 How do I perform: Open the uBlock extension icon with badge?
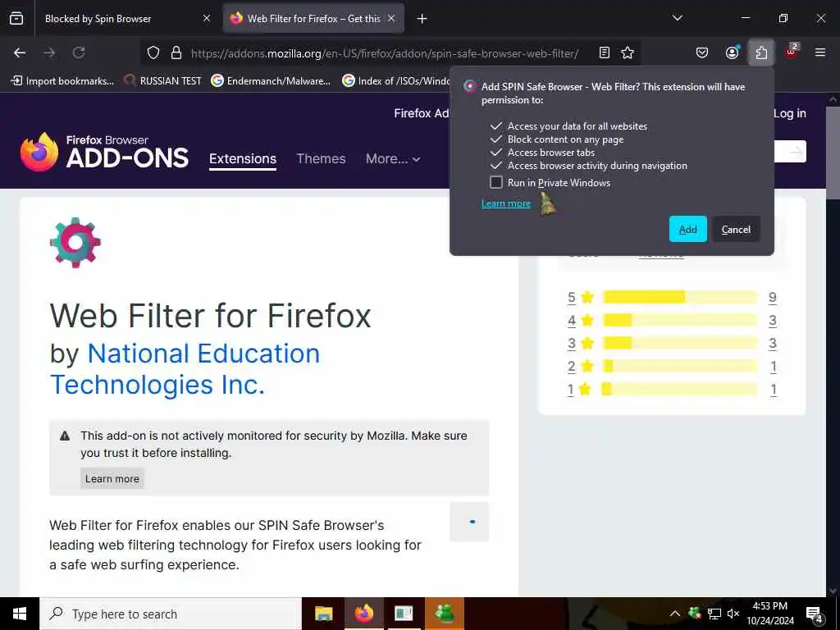[792, 52]
